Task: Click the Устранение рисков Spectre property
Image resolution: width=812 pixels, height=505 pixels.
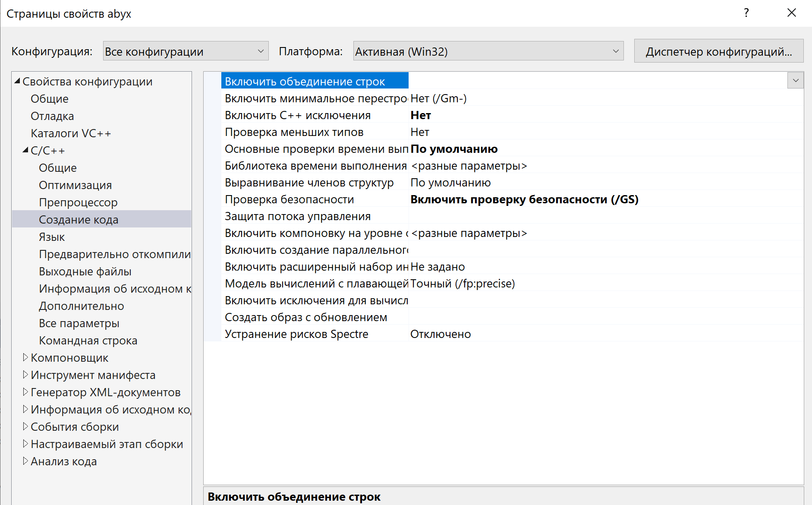Action: tap(296, 334)
